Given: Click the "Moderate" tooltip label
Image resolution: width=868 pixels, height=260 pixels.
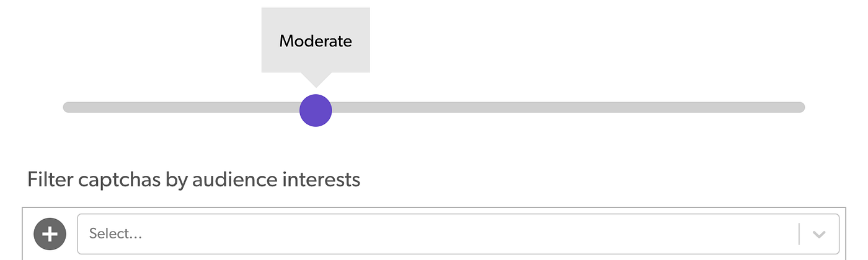Looking at the screenshot, I should coord(316,41).
